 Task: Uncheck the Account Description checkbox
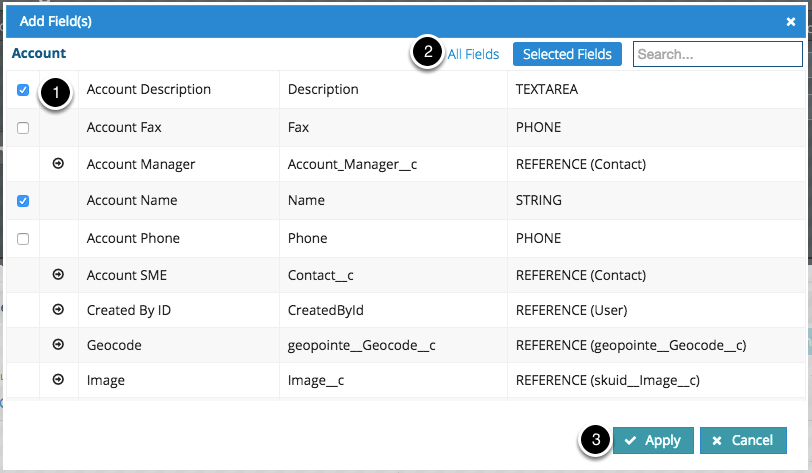pyautogui.click(x=23, y=90)
